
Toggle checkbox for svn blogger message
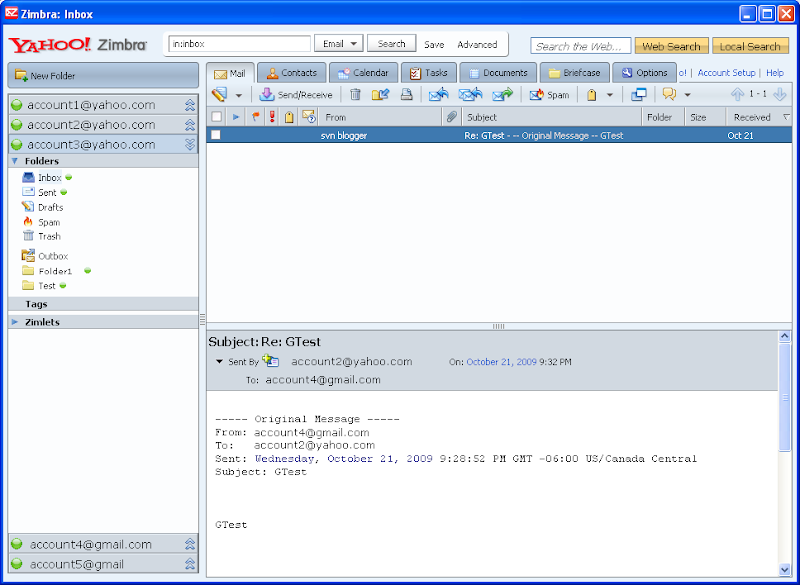(216, 135)
